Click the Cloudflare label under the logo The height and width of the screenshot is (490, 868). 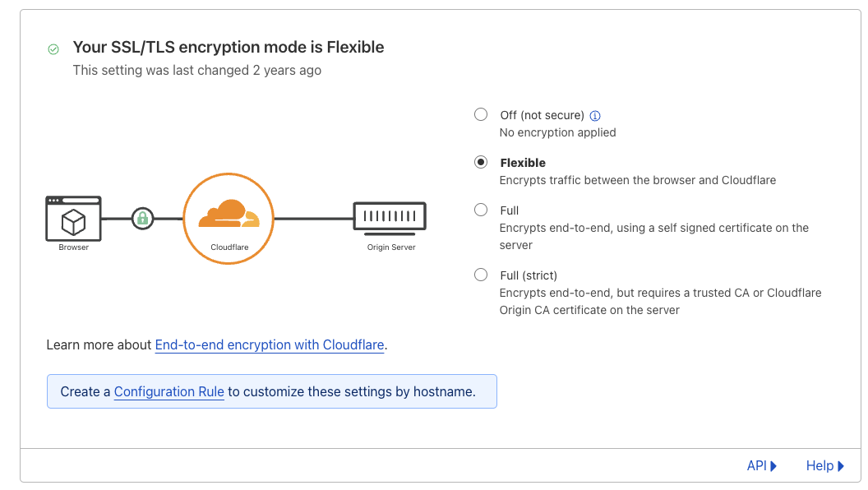pos(229,247)
